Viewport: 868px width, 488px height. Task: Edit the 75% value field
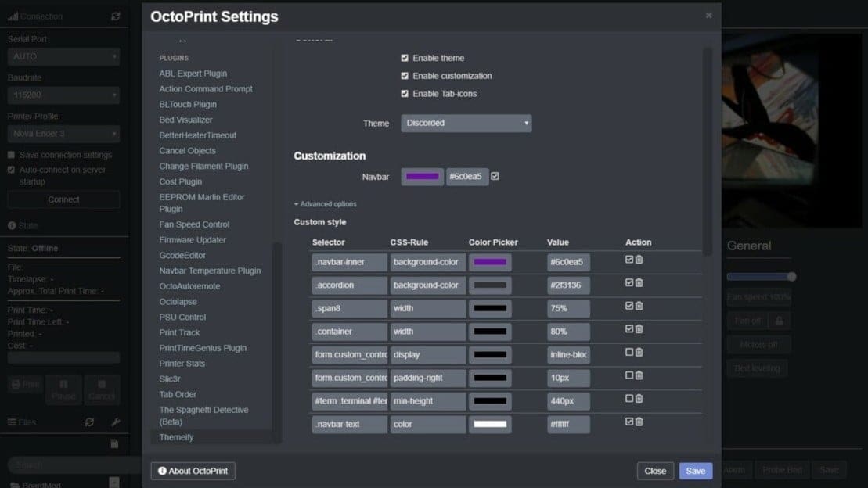568,309
